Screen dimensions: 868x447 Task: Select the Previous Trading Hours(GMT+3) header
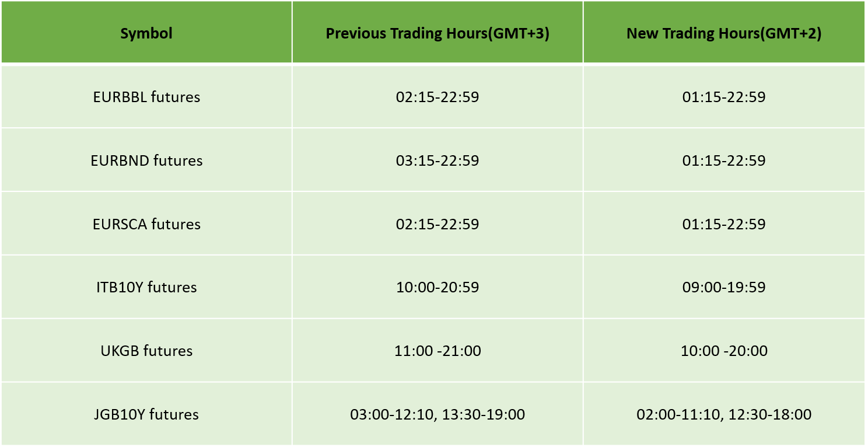pos(437,33)
